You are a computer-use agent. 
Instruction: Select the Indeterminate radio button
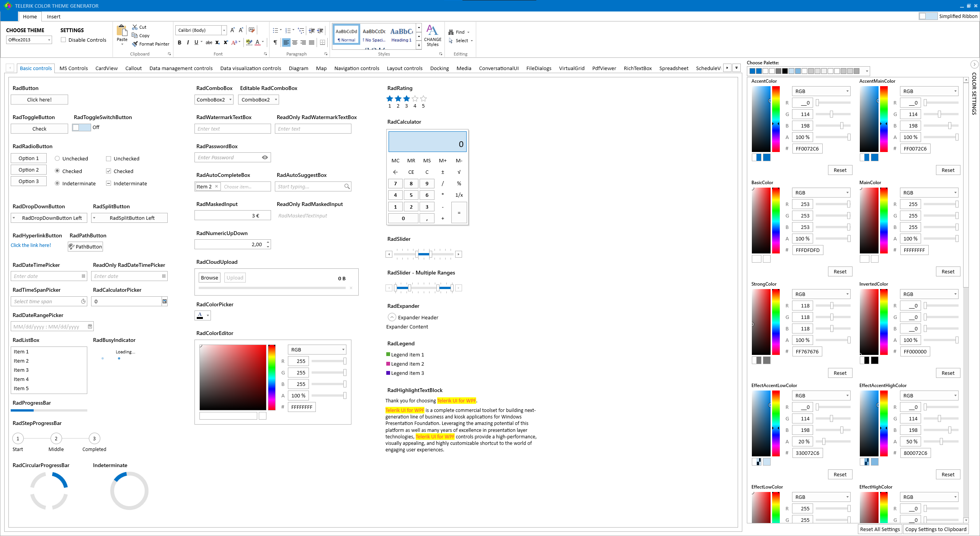[57, 183]
